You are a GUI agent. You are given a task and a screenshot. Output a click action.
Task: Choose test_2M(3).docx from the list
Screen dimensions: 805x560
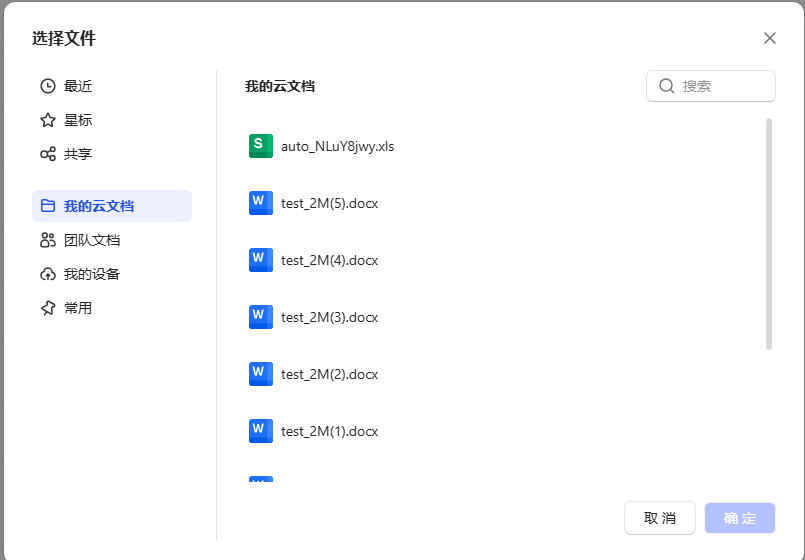click(329, 317)
